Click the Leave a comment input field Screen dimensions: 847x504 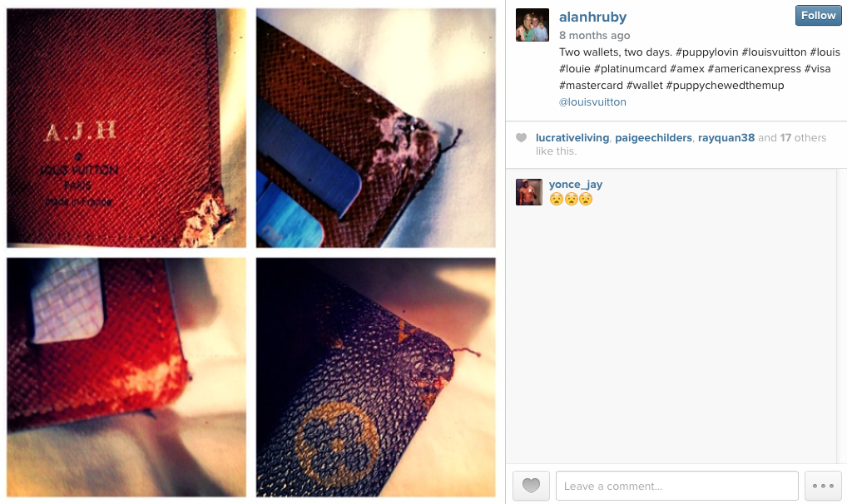(676, 486)
